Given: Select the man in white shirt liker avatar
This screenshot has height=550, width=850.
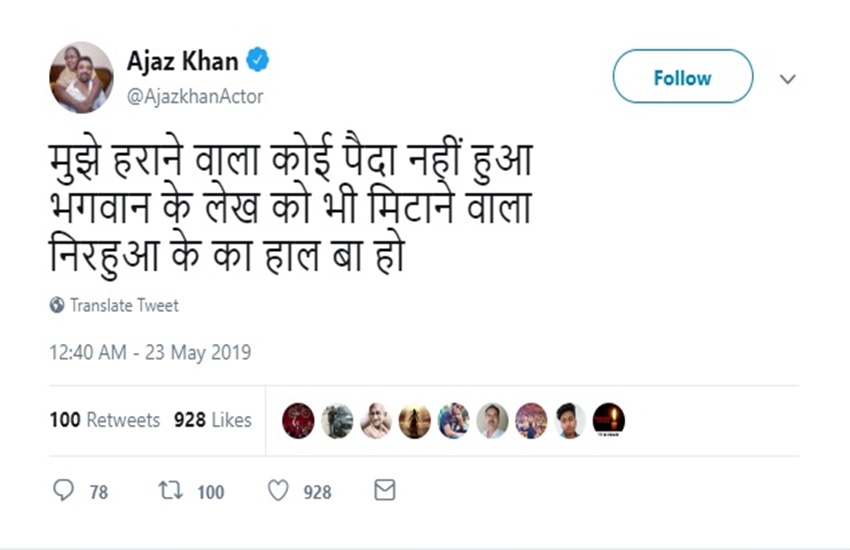Looking at the screenshot, I should [x=492, y=420].
